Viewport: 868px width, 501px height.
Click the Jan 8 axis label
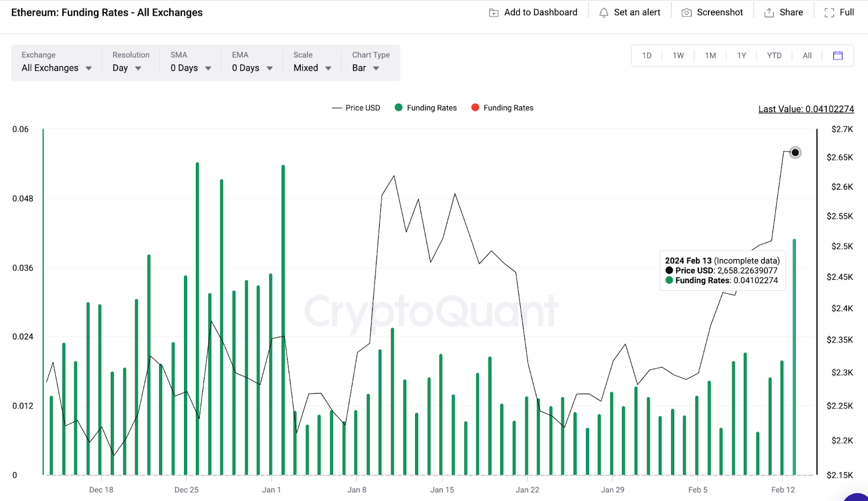pyautogui.click(x=357, y=490)
